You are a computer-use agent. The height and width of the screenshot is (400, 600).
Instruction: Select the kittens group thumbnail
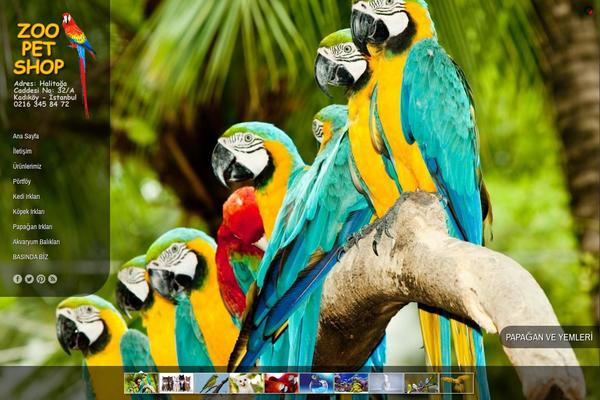coord(176,383)
